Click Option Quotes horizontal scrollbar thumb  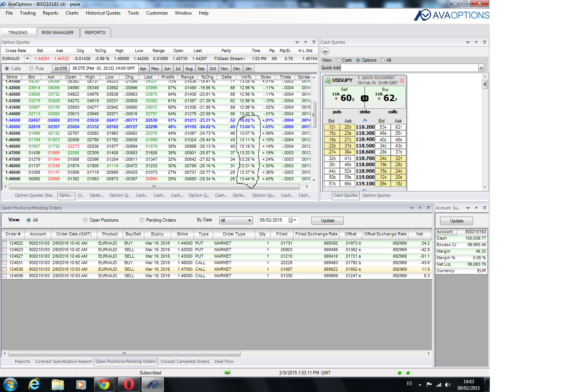tap(154, 187)
